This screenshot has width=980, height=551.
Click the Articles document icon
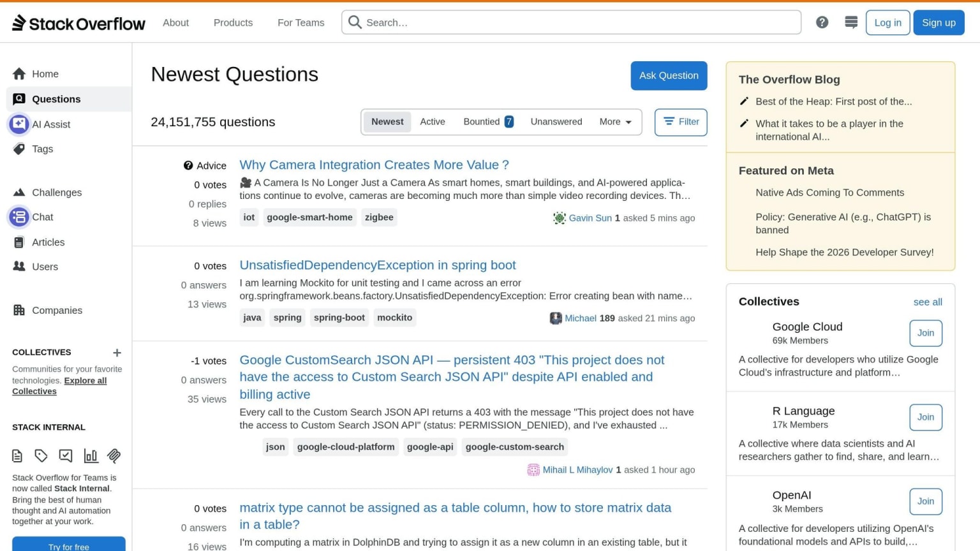[x=19, y=242]
